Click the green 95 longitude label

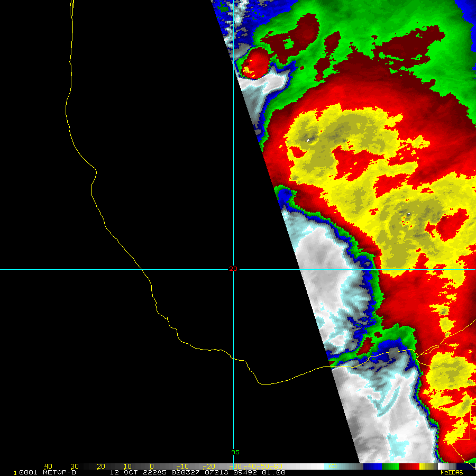(235, 452)
